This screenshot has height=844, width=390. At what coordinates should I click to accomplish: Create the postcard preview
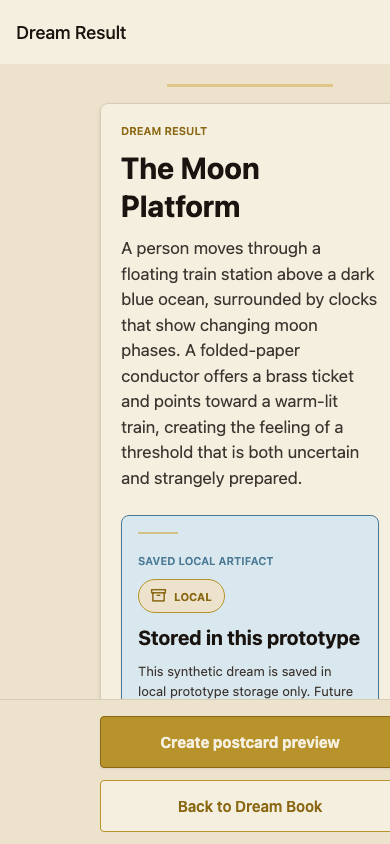249,742
